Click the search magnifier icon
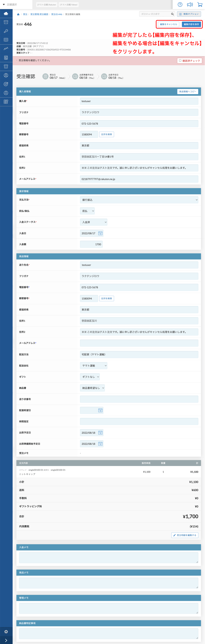Screen dimensions: 205x644 [172, 14]
